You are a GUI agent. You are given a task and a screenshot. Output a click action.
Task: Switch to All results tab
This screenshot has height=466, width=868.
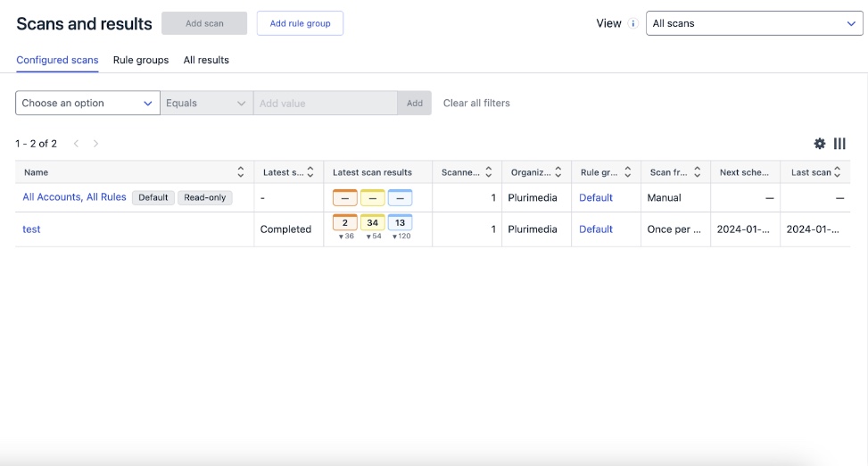coord(206,60)
